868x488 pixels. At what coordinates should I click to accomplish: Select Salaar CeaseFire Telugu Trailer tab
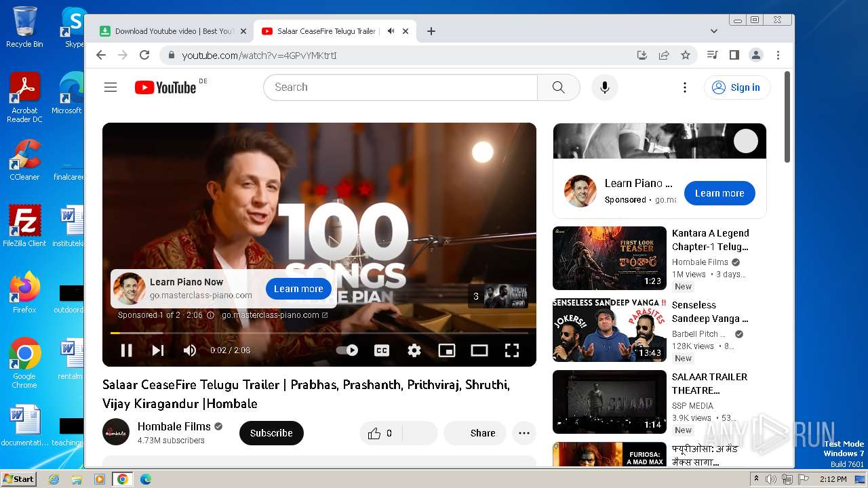[326, 31]
